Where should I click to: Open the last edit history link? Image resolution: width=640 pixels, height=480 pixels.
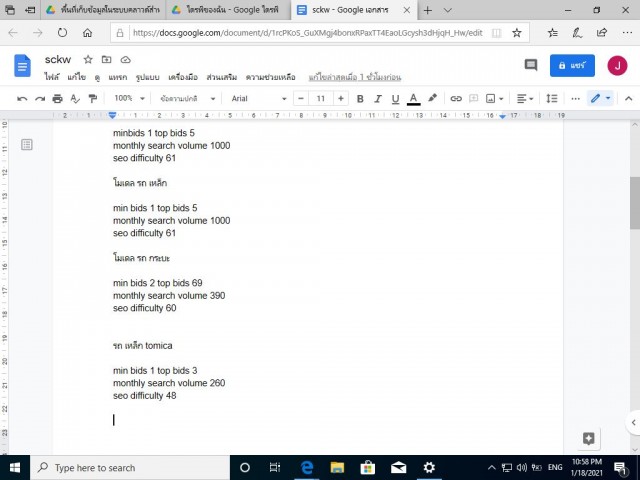[x=355, y=77]
